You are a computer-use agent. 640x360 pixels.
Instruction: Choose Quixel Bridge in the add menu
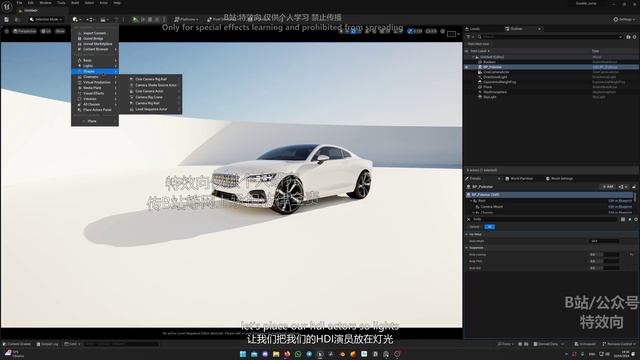[95, 38]
